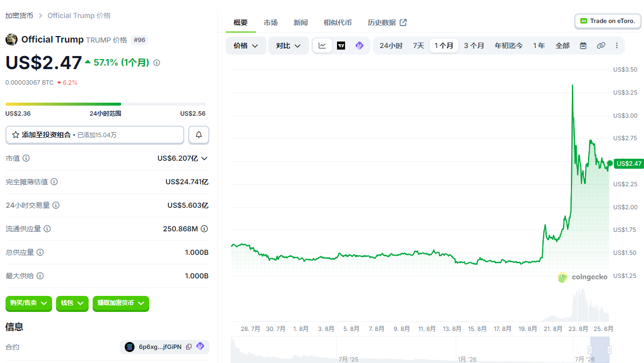Open the 赚取加密货币 dropdown
This screenshot has width=644, height=363.
coord(121,303)
